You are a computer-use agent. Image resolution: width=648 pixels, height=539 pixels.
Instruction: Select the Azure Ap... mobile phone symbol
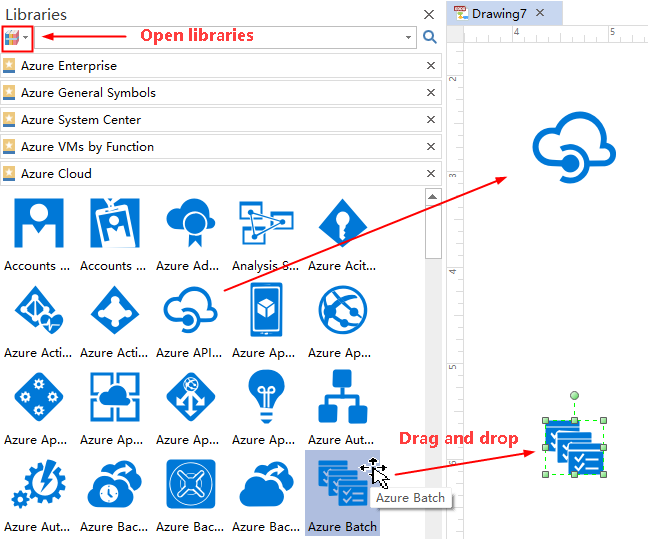(x=266, y=310)
